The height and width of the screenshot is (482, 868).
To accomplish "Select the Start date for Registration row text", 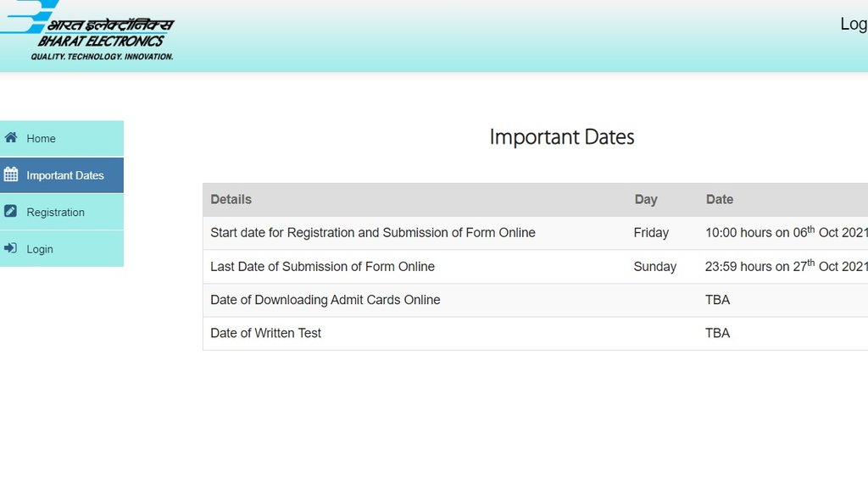I will [373, 233].
